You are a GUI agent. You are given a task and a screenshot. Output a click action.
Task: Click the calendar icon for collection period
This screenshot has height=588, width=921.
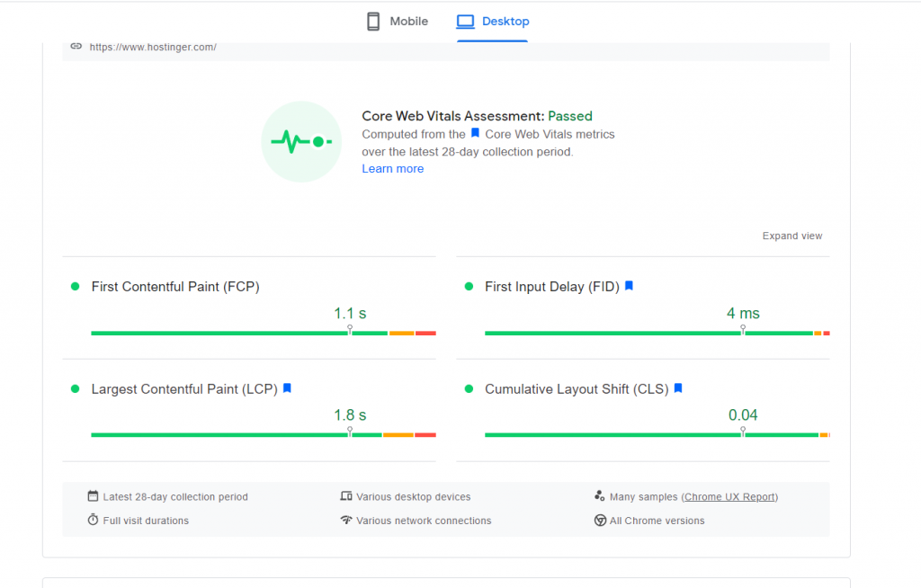94,495
